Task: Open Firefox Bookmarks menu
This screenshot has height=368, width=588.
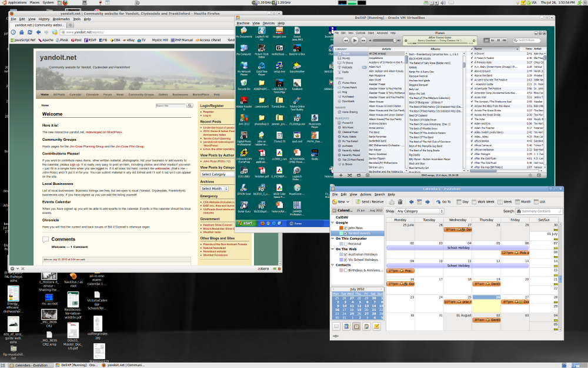Action: tap(61, 19)
